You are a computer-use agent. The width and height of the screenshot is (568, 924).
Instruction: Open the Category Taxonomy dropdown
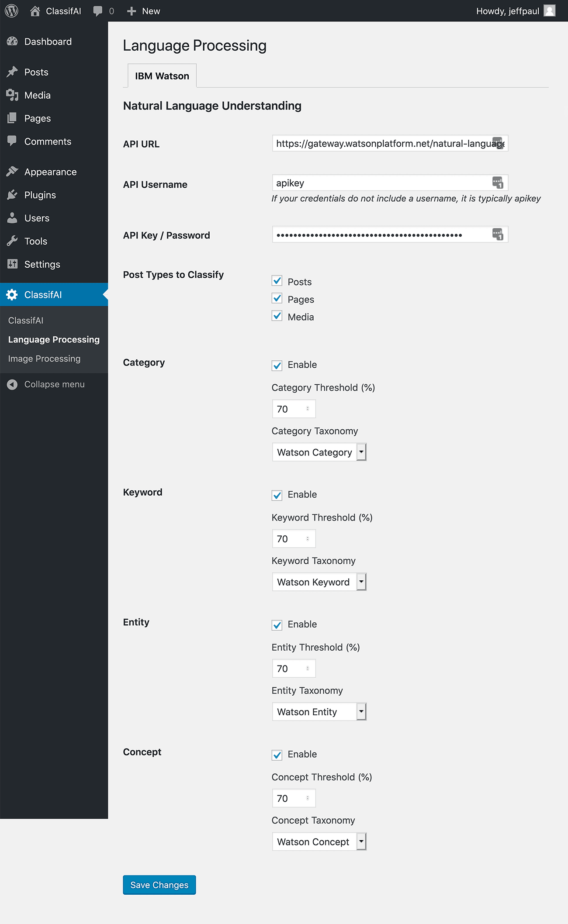[x=319, y=452]
